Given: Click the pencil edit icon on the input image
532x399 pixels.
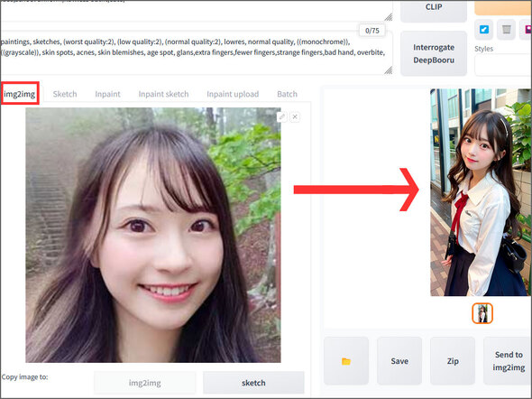Looking at the screenshot, I should pyautogui.click(x=282, y=117).
